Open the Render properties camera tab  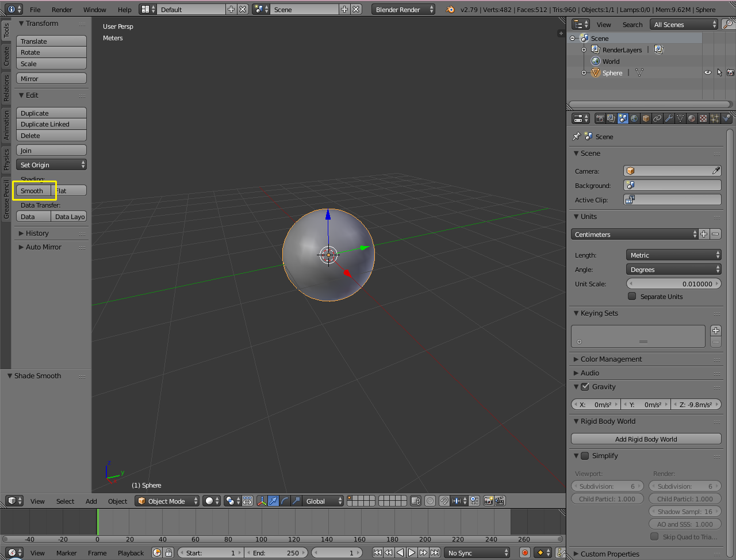pos(600,118)
